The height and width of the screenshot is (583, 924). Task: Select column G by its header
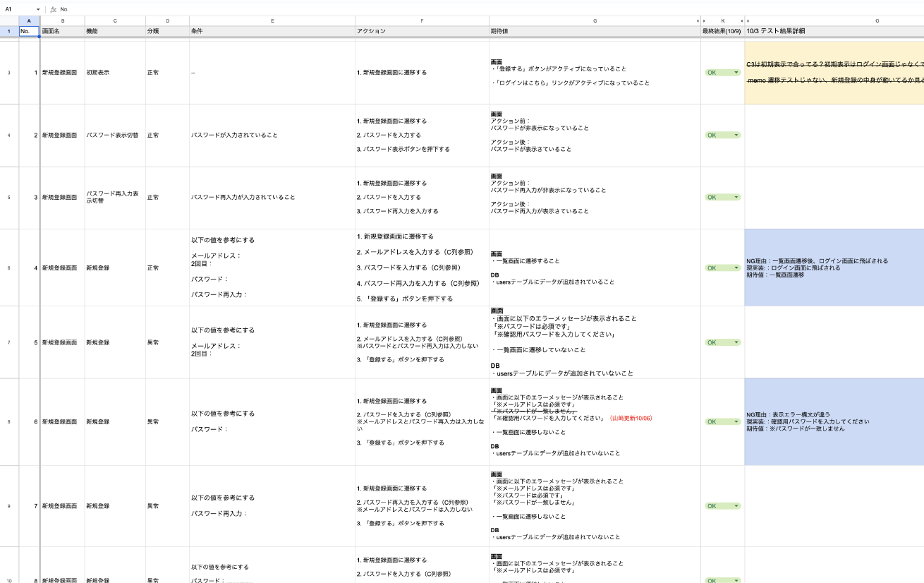(x=594, y=21)
